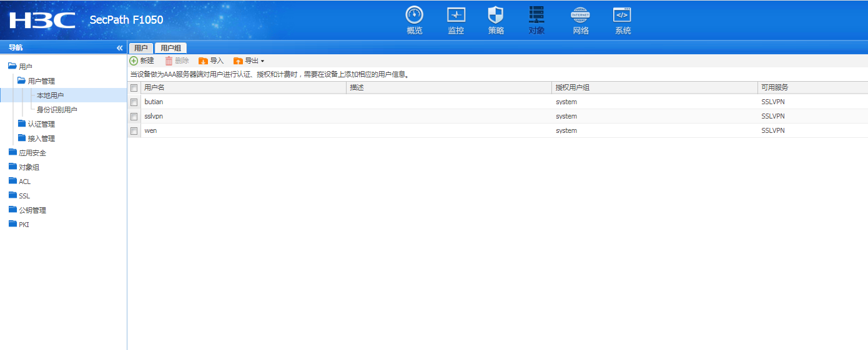Expand the 对象组 tree item
This screenshot has width=868, height=350.
[x=29, y=167]
